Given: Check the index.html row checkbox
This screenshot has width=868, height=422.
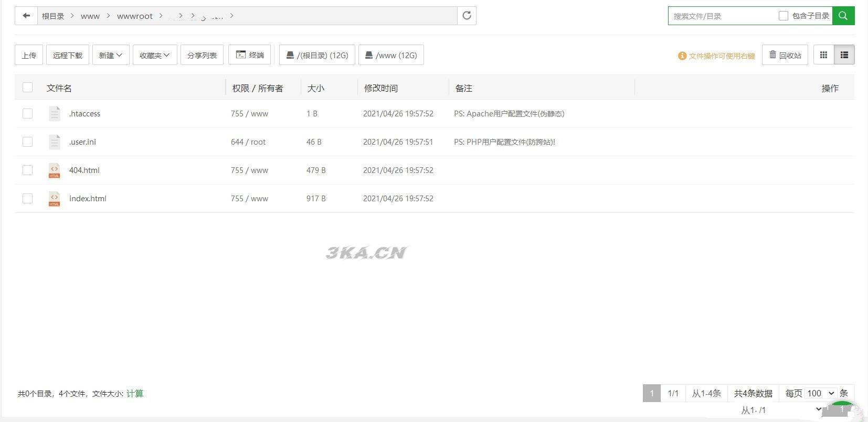Looking at the screenshot, I should pos(28,199).
